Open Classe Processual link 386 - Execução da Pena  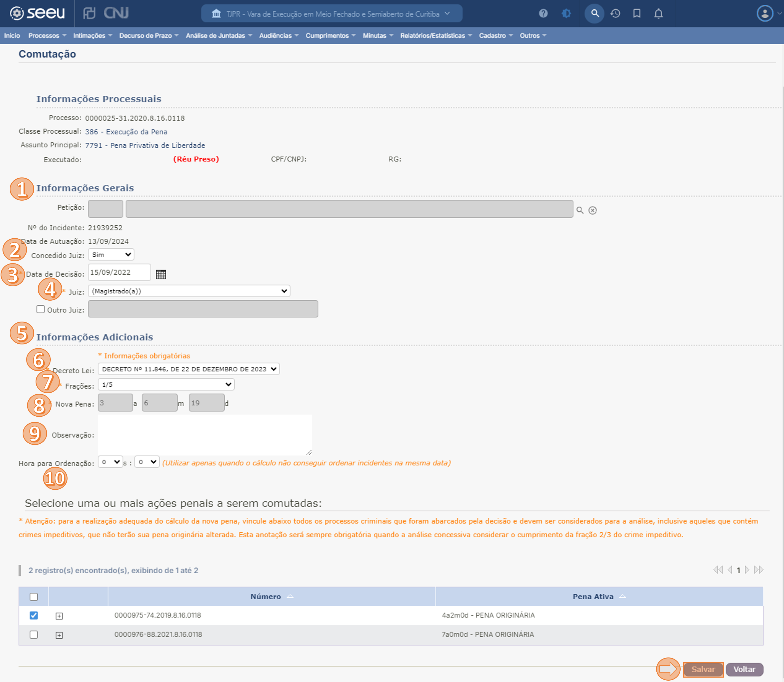(x=126, y=132)
